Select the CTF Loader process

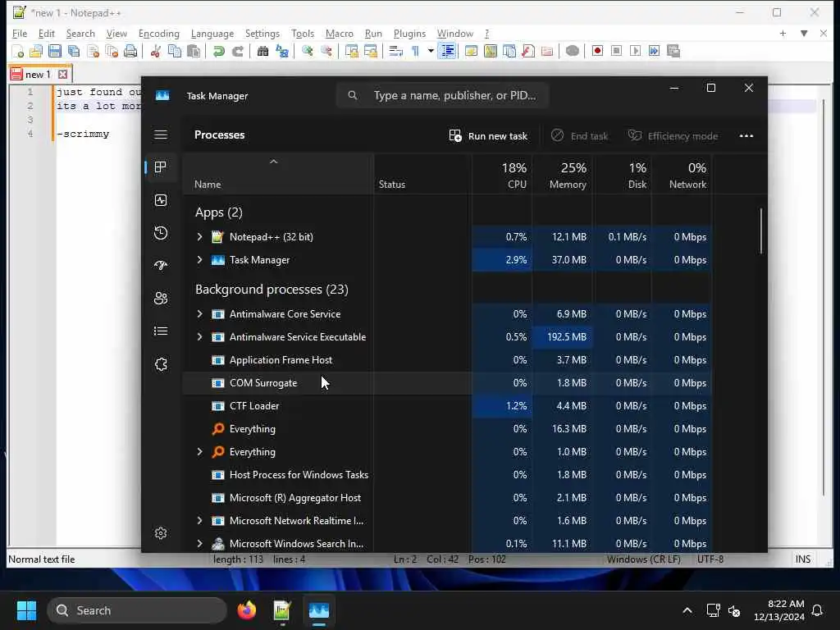[x=447, y=406]
